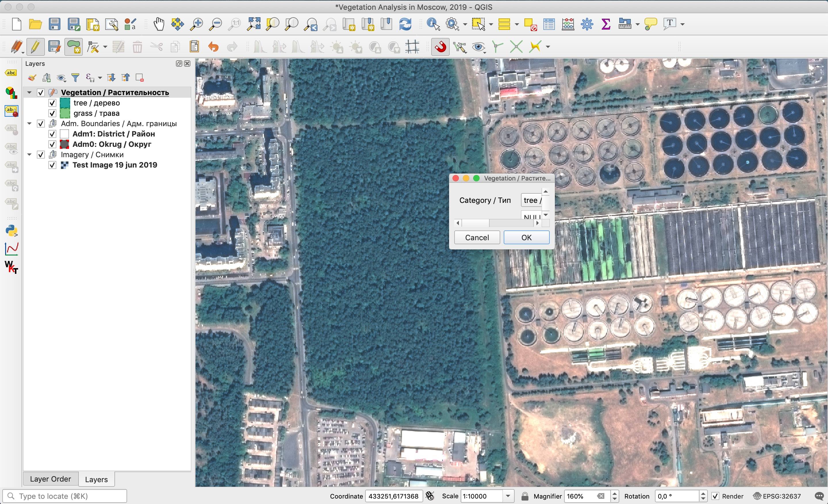Collapse the Imagery / Снимки group
This screenshot has height=504, width=828.
[x=30, y=155]
